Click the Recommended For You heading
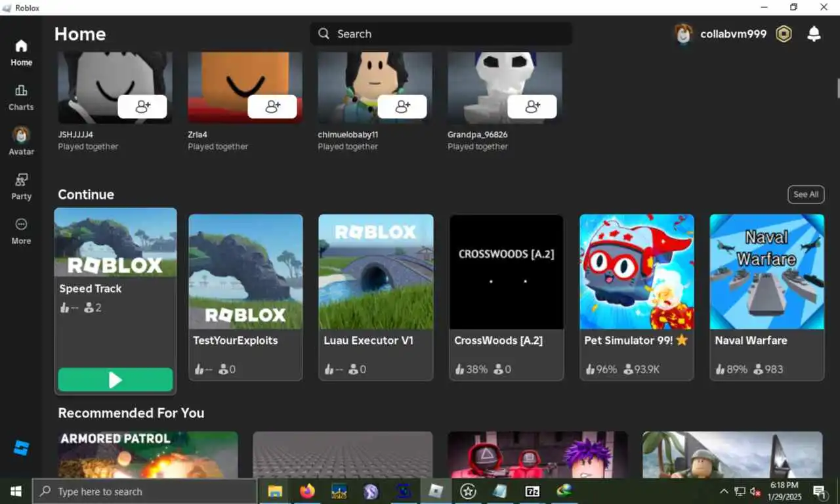Viewport: 840px width, 504px height. 131,413
